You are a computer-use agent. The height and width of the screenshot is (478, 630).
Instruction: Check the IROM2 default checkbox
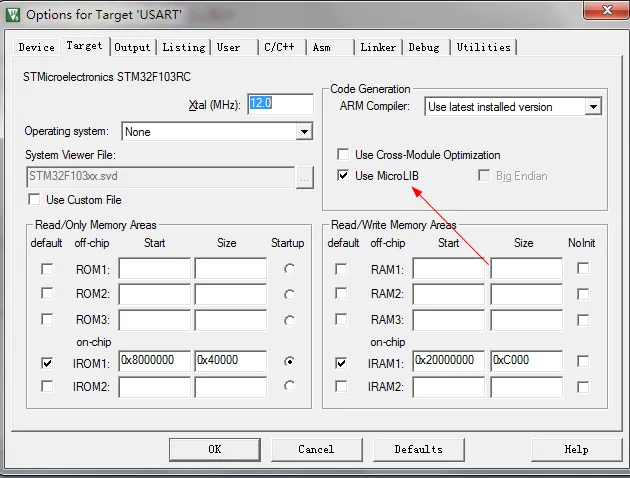[47, 386]
